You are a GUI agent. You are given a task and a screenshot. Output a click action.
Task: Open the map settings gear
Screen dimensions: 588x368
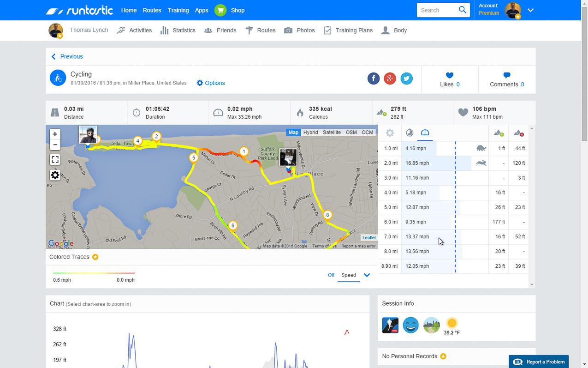pyautogui.click(x=55, y=175)
